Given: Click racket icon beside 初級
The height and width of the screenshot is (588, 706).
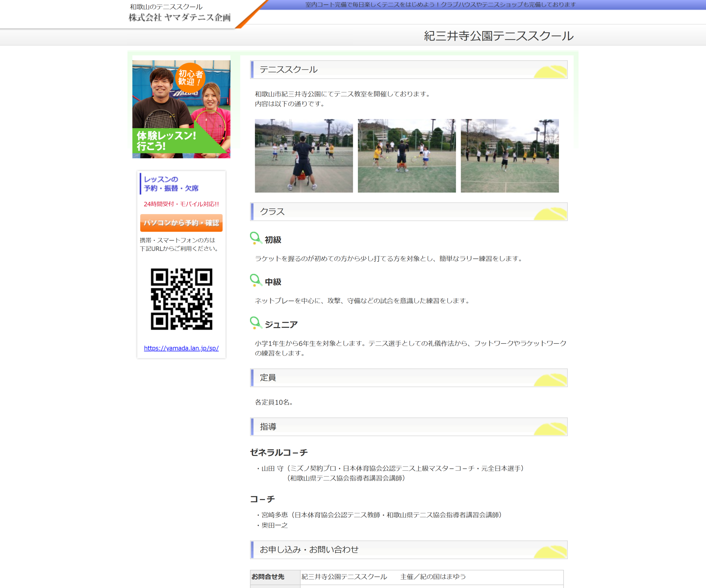Looking at the screenshot, I should [256, 238].
